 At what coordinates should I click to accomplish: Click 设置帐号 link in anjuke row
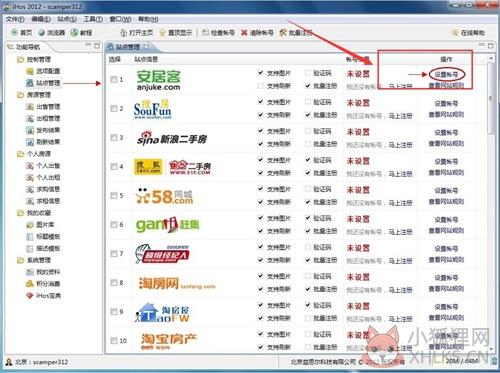tap(446, 74)
